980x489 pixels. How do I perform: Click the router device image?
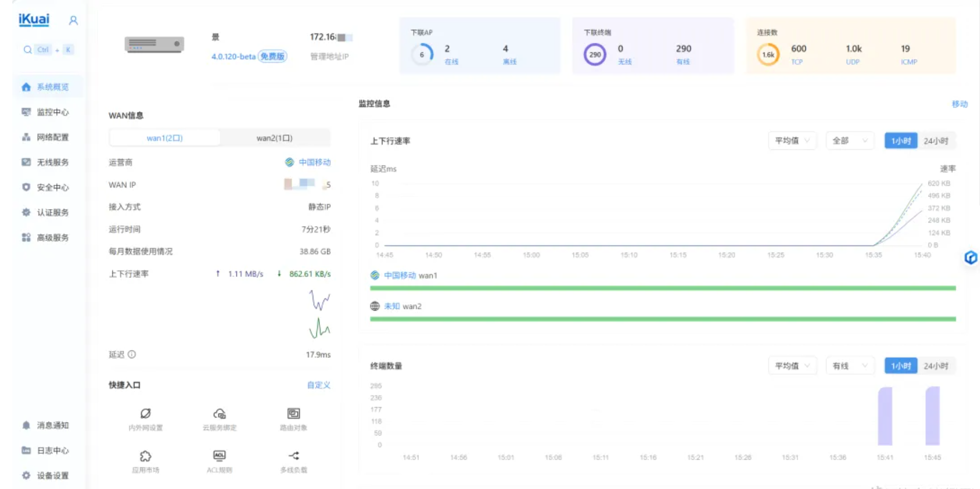(155, 45)
